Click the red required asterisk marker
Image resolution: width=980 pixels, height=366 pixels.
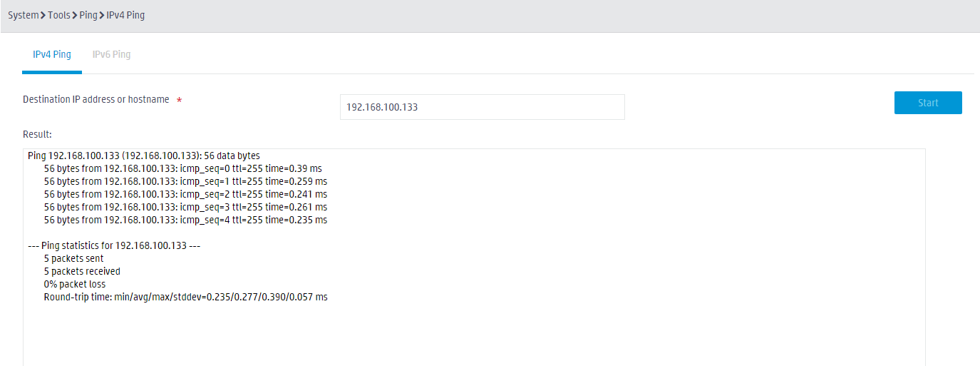[x=179, y=101]
